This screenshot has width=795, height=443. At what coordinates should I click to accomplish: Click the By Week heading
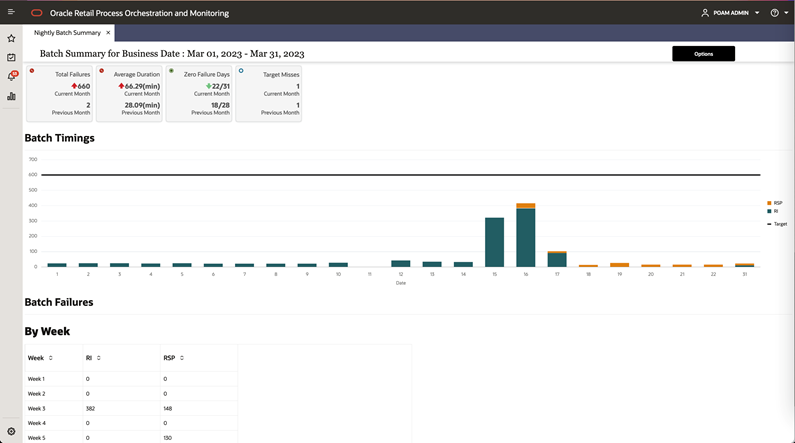click(47, 331)
